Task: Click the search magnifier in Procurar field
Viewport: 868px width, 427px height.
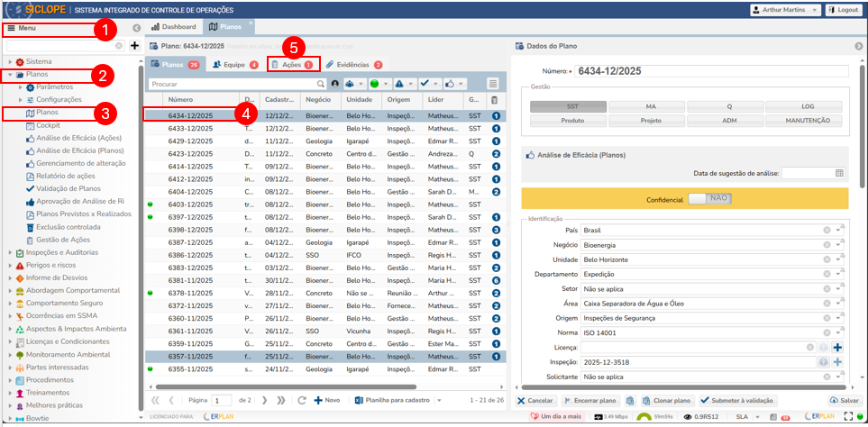Action: click(x=320, y=83)
